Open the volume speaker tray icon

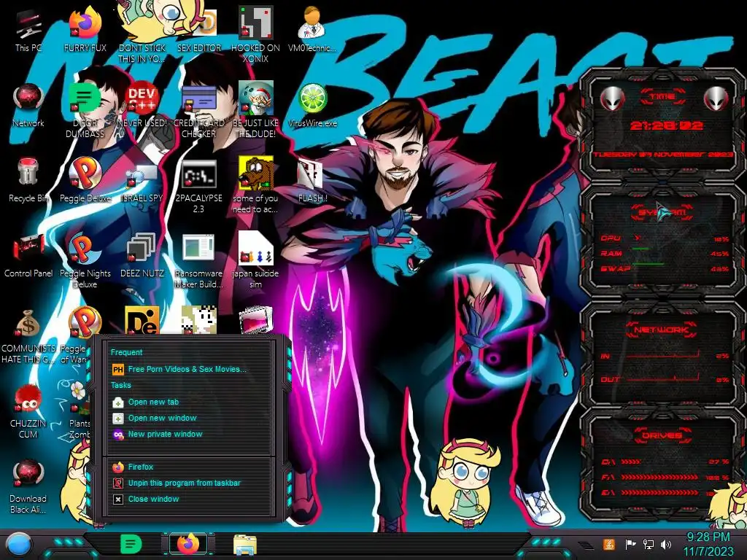[666, 544]
